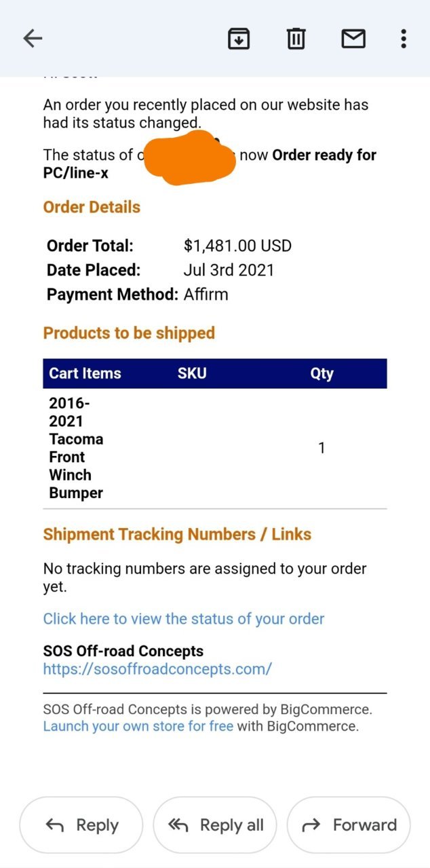Image resolution: width=430 pixels, height=868 pixels.
Task: Tap the back arrow icon
Action: [x=33, y=39]
